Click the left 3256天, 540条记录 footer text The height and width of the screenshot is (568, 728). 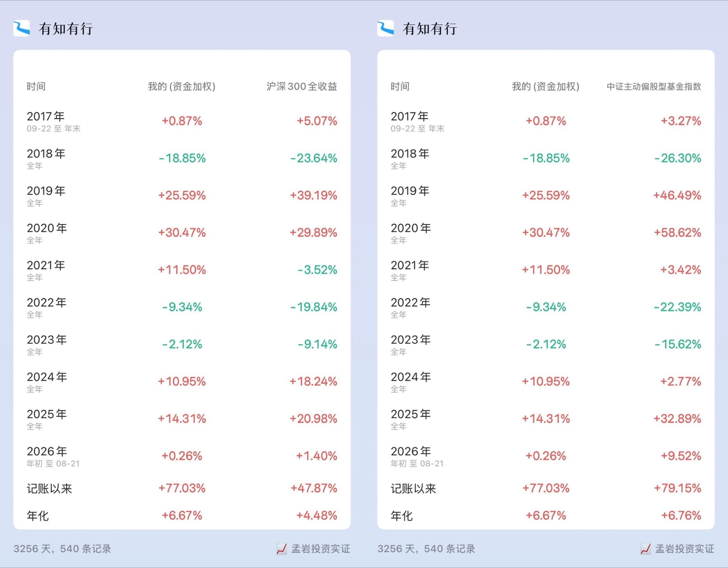pyautogui.click(x=62, y=549)
